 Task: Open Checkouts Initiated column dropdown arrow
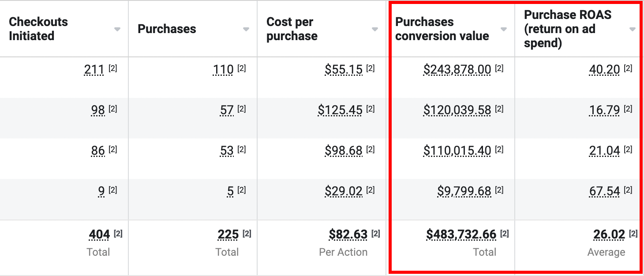(x=117, y=29)
